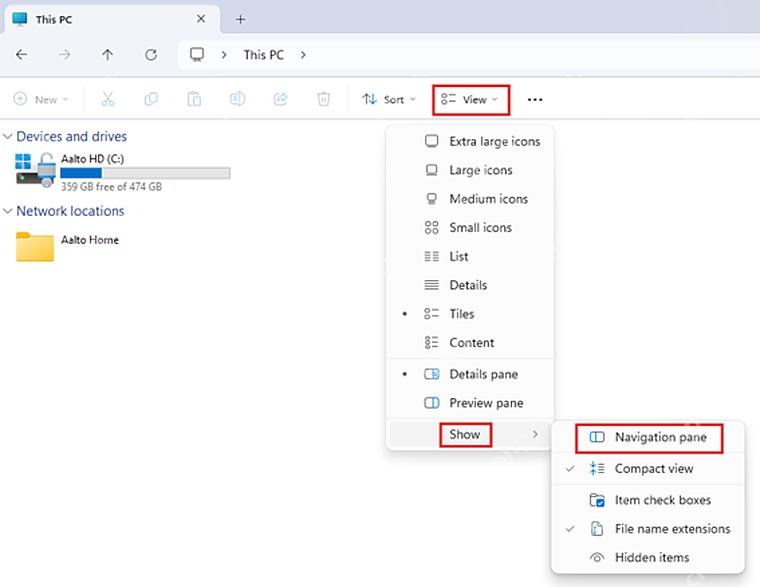Image resolution: width=760 pixels, height=587 pixels.
Task: Click the monitor icon in address bar
Action: click(x=197, y=54)
